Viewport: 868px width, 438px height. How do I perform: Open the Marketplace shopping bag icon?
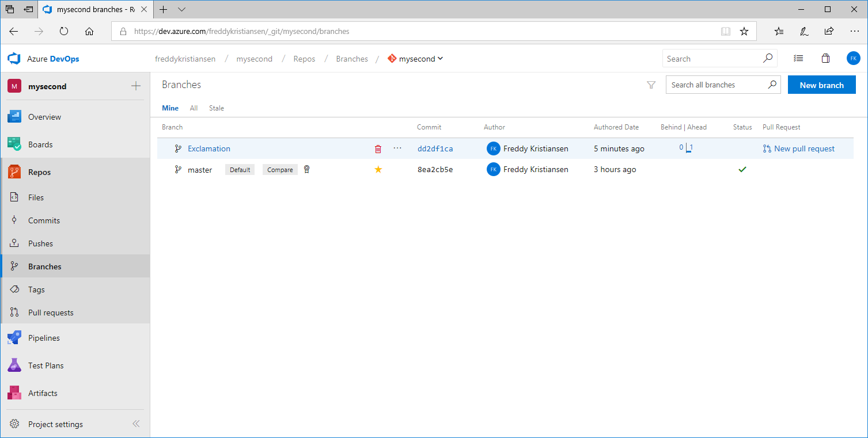point(825,59)
